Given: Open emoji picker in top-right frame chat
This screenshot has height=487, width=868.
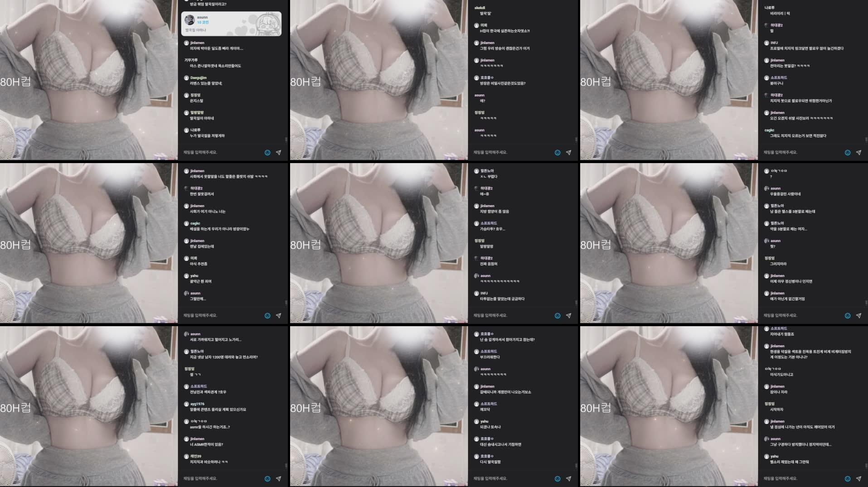Looking at the screenshot, I should (848, 153).
